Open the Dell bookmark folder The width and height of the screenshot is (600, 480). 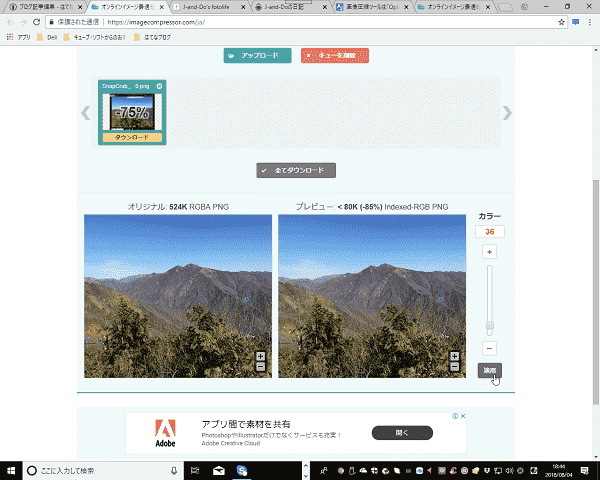pyautogui.click(x=47, y=37)
